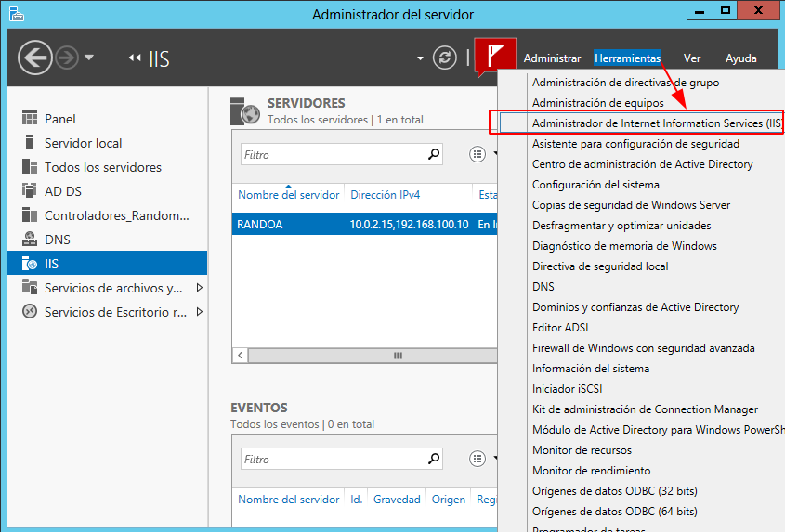Select Panel icon in the sidebar
Screen dimensions: 785x532
(30, 119)
